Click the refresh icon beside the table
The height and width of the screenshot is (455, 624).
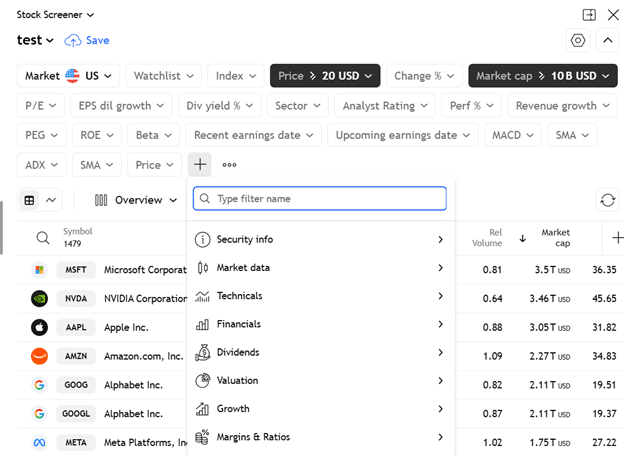(607, 200)
